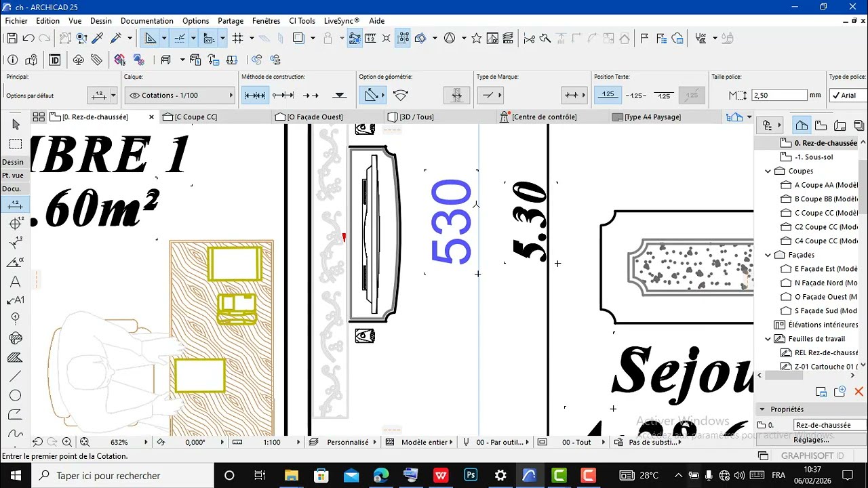Viewport: 868px width, 488px height.
Task: Click the Rez-de-chaussée properties name field
Action: click(830, 425)
